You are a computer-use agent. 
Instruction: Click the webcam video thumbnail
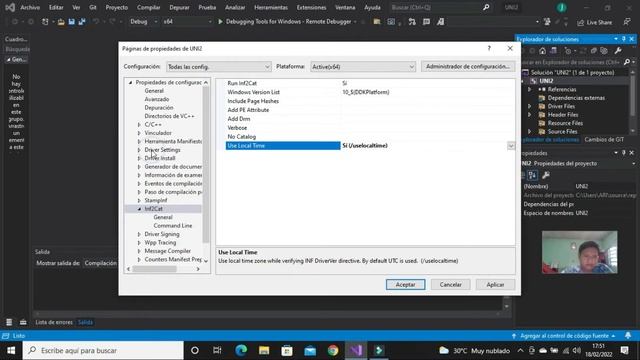coord(579,252)
